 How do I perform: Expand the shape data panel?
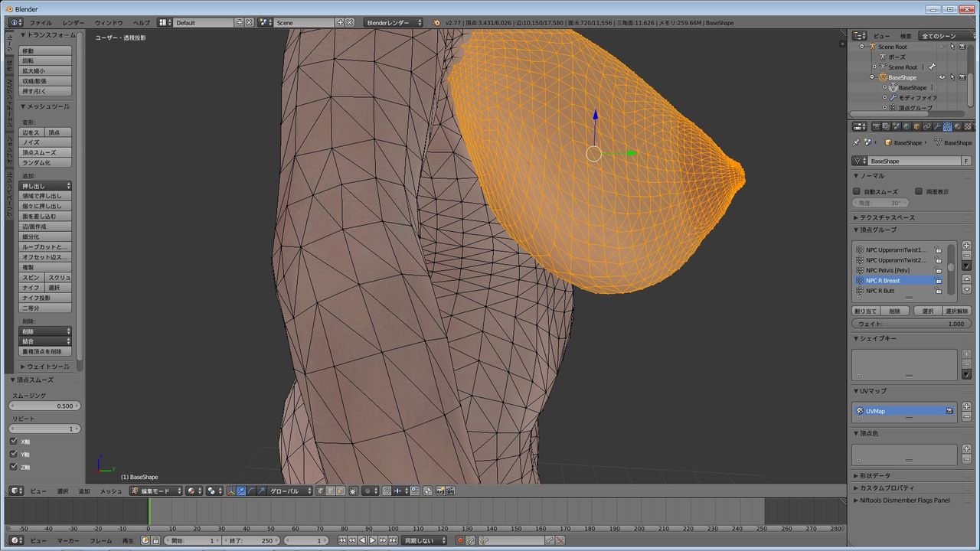pyautogui.click(x=874, y=475)
